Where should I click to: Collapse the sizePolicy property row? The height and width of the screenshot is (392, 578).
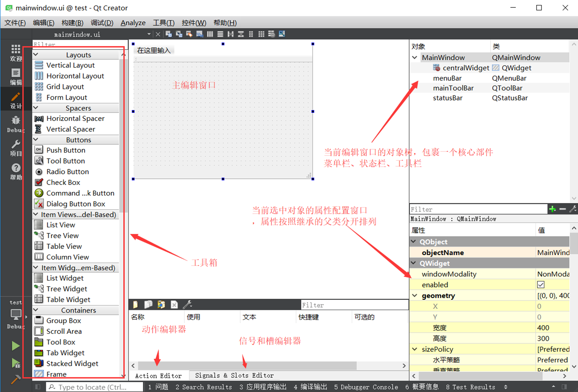point(414,349)
